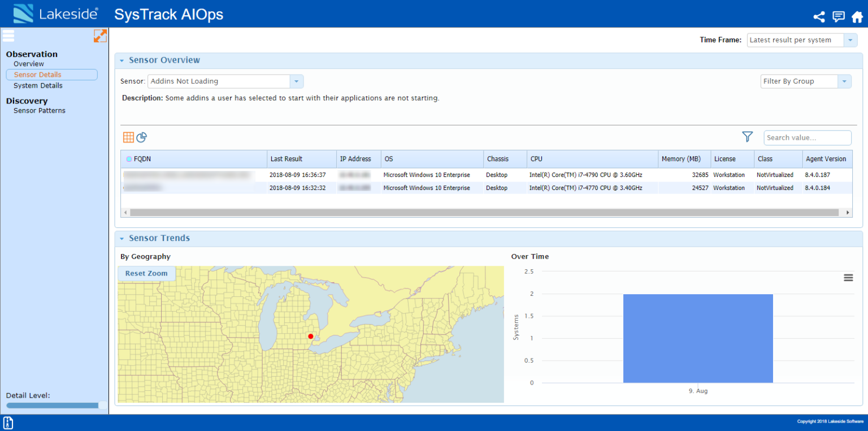Open the filter funnel above the search box
The image size is (868, 431).
coord(747,137)
